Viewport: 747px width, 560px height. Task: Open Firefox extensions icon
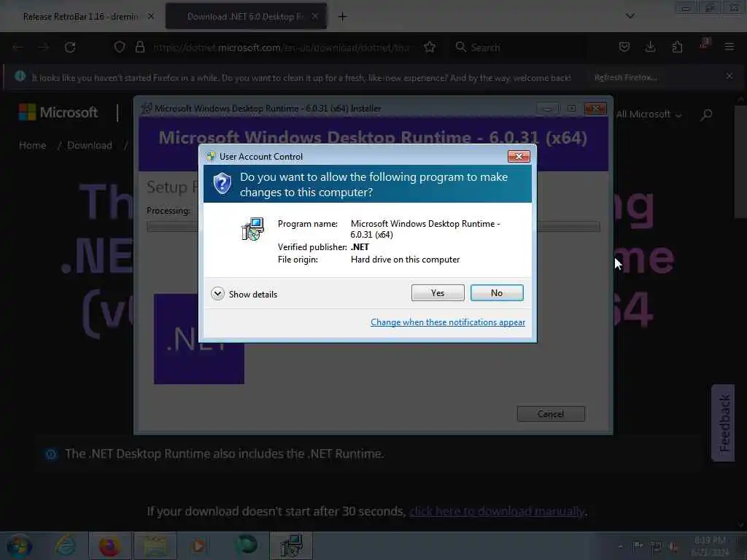677,47
